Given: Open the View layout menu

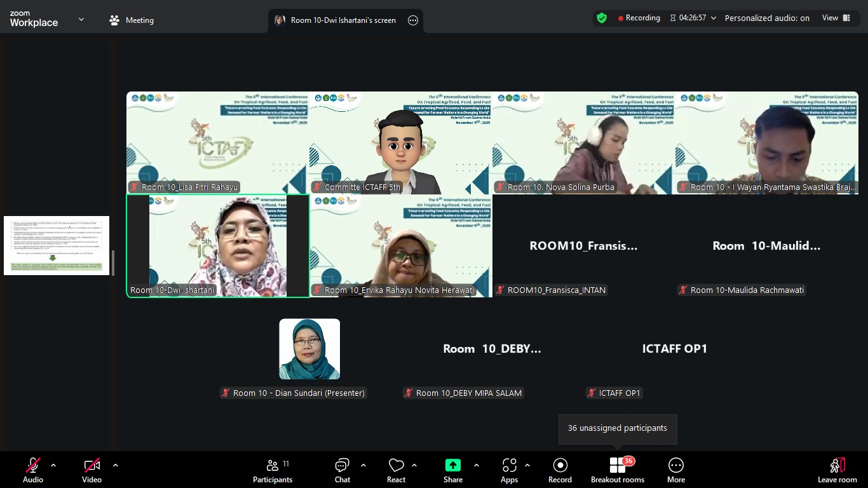Looking at the screenshot, I should 836,18.
